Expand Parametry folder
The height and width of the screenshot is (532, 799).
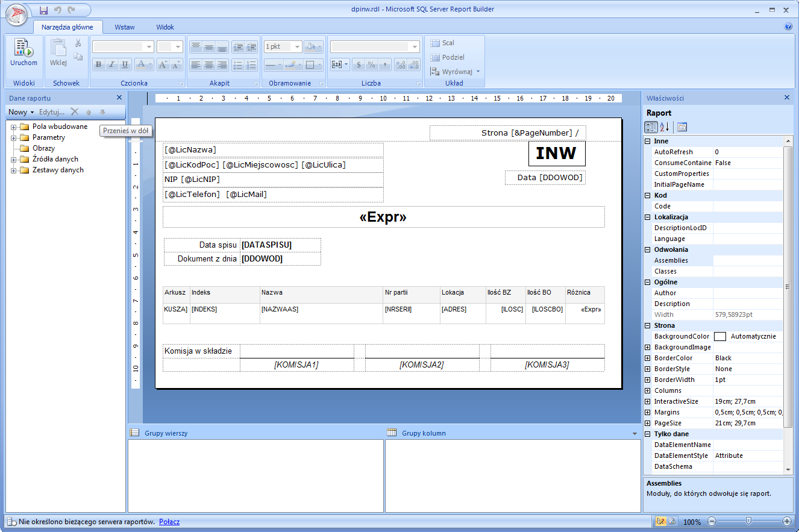point(13,138)
